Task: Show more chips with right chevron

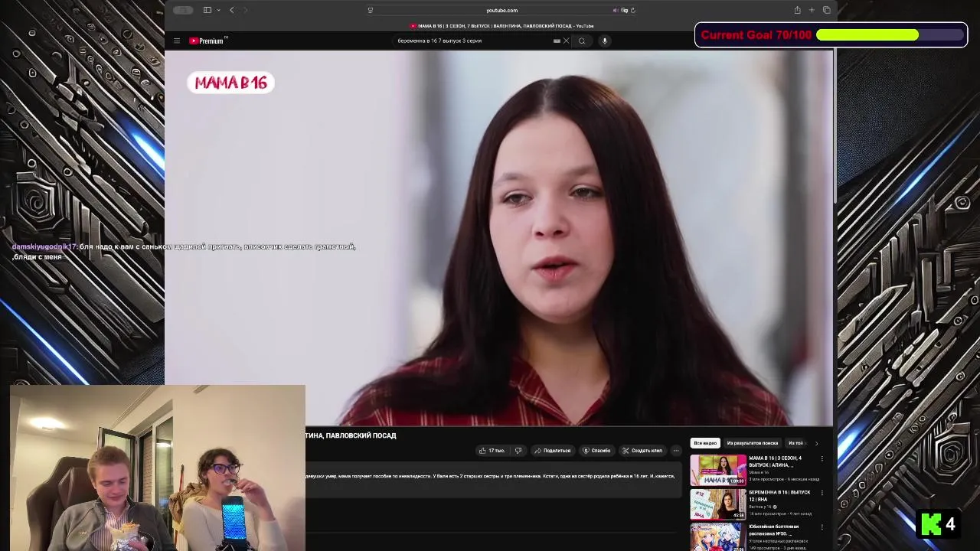Action: point(816,443)
